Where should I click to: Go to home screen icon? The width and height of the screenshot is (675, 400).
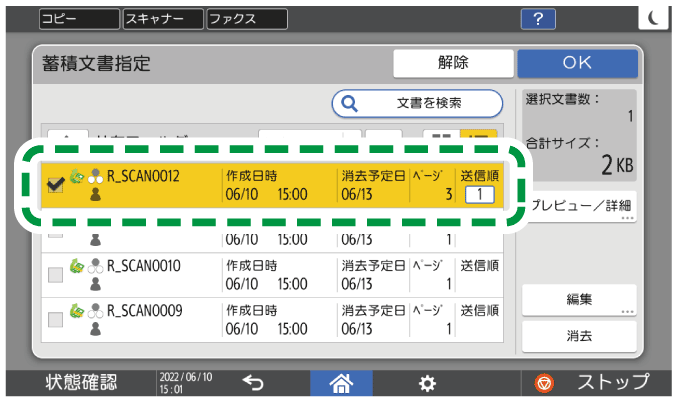[341, 383]
